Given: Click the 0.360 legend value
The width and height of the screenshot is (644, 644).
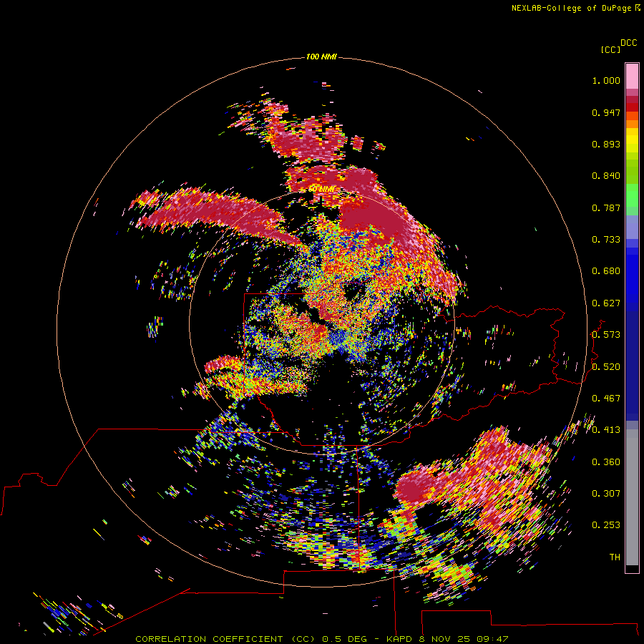Looking at the screenshot, I should tap(606, 462).
